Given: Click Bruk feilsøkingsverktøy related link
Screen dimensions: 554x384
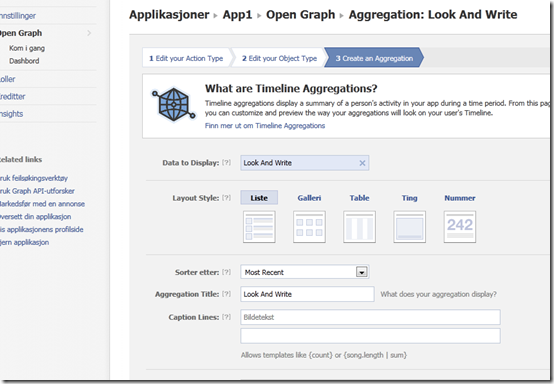Looking at the screenshot, I should tap(34, 178).
